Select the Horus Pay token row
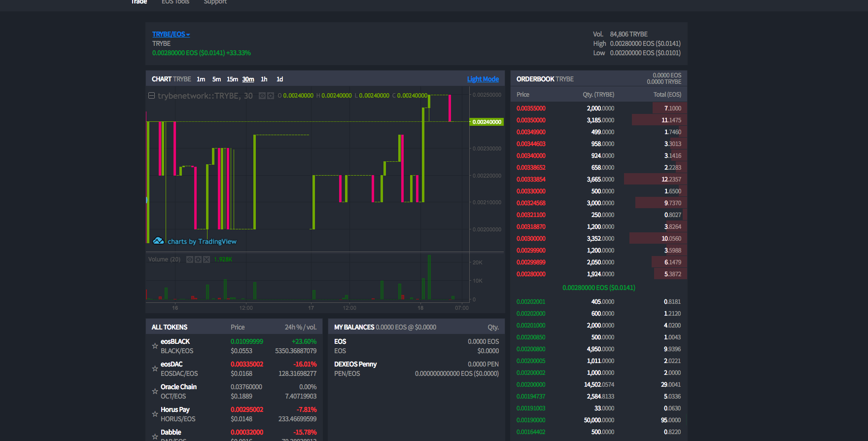The height and width of the screenshot is (441, 868). (x=234, y=414)
